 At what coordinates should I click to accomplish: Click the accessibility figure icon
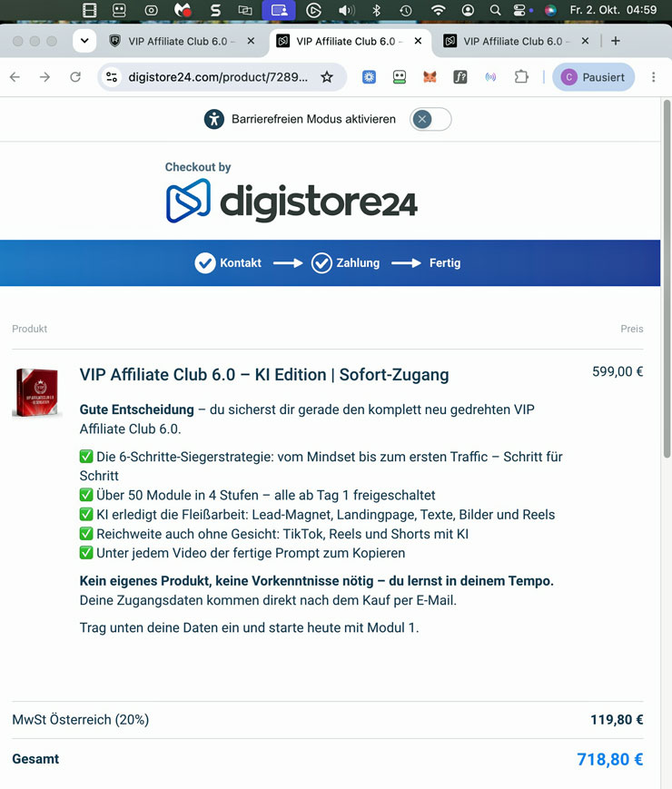click(x=214, y=119)
